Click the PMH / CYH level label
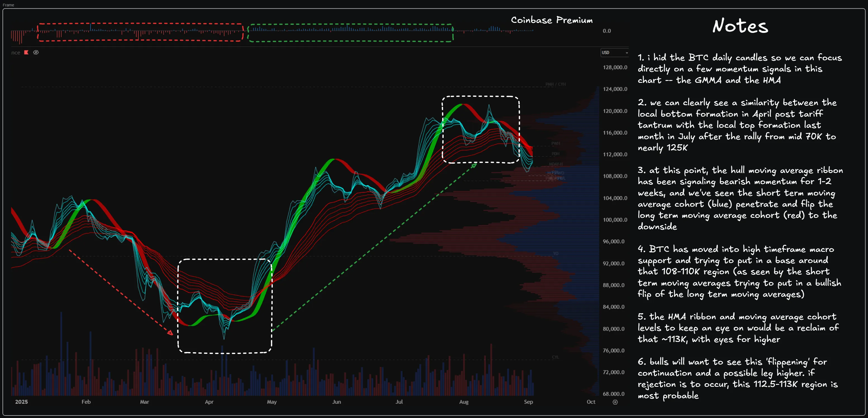This screenshot has width=868, height=418. pos(555,84)
